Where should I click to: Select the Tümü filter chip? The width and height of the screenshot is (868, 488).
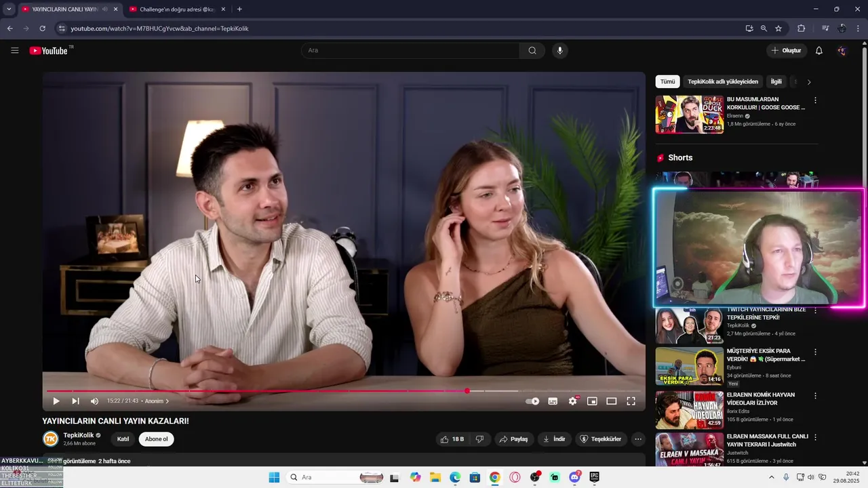pos(668,81)
